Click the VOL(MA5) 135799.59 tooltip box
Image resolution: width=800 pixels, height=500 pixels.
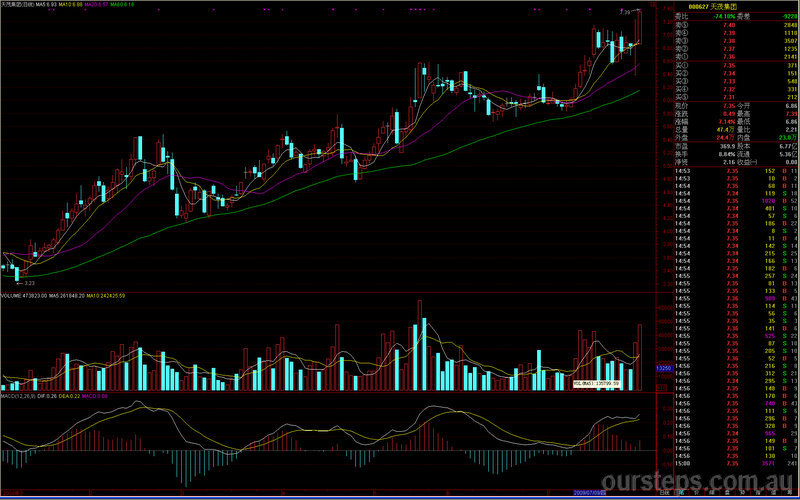tap(596, 383)
